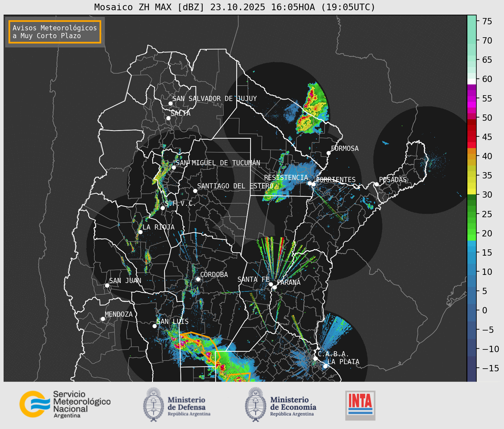Click the Resistencia city marker

[310, 183]
